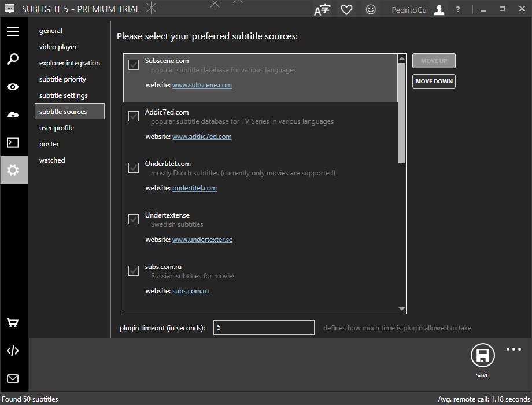Screen dimensions: 532x405
Task: Click the smiley feedback icon
Action: (x=371, y=9)
